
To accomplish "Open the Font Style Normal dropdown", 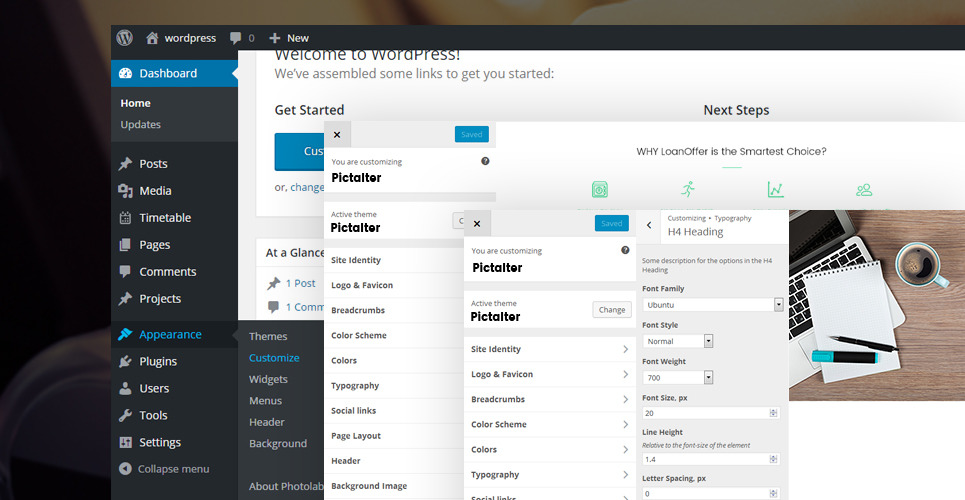I will coord(678,341).
